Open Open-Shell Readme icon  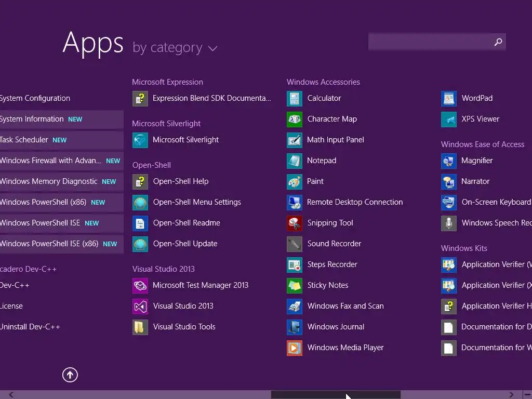click(x=140, y=223)
